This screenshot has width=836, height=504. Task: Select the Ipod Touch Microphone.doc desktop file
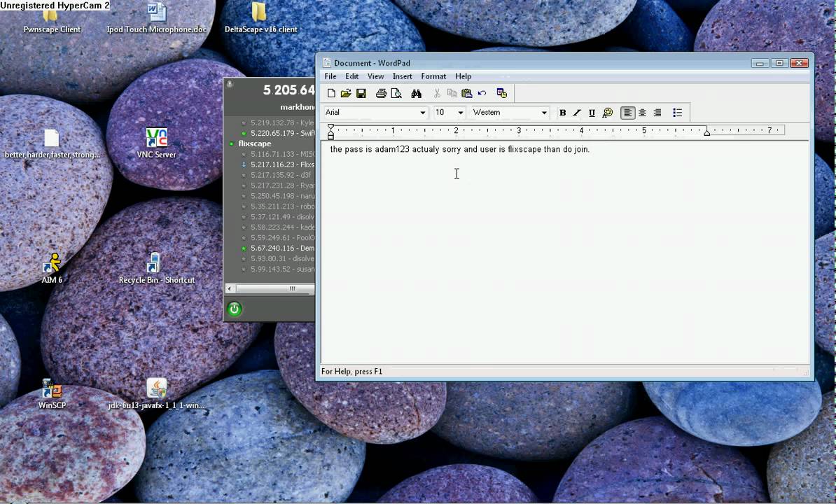coord(156,19)
